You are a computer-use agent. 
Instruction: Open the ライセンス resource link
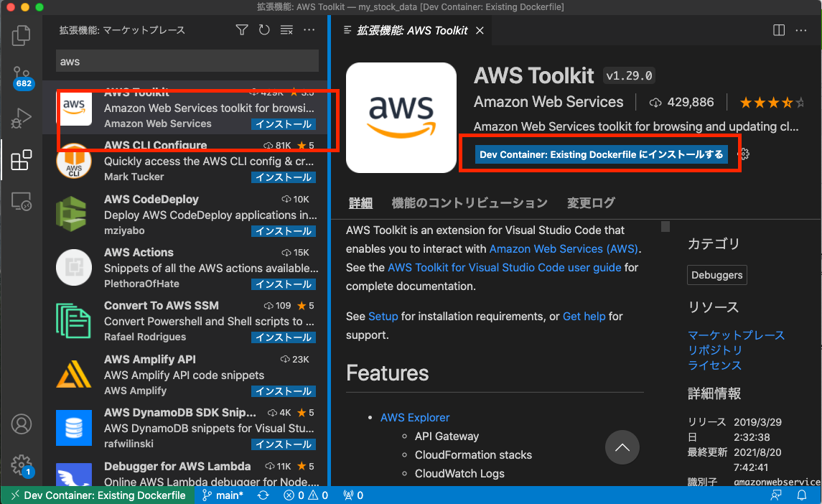[714, 365]
